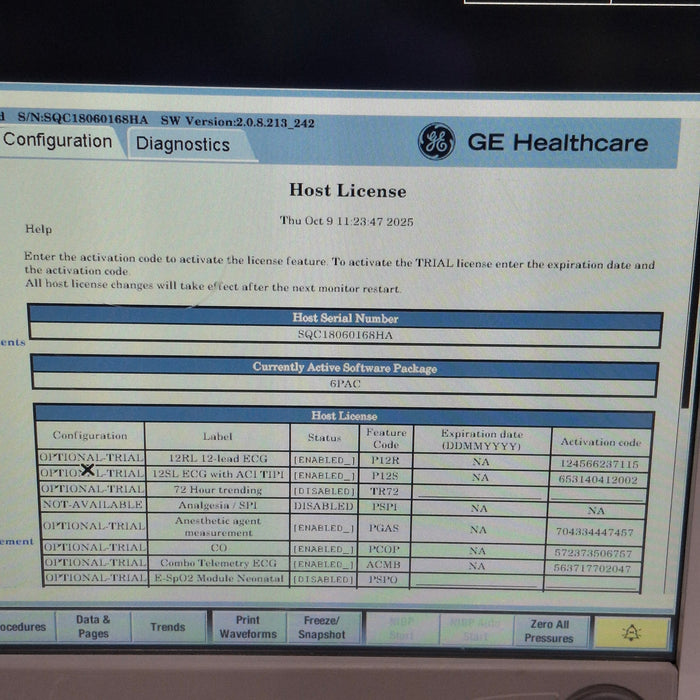Image resolution: width=700 pixels, height=700 pixels.
Task: Switch to the Diagnostics tab
Action: coord(183,144)
